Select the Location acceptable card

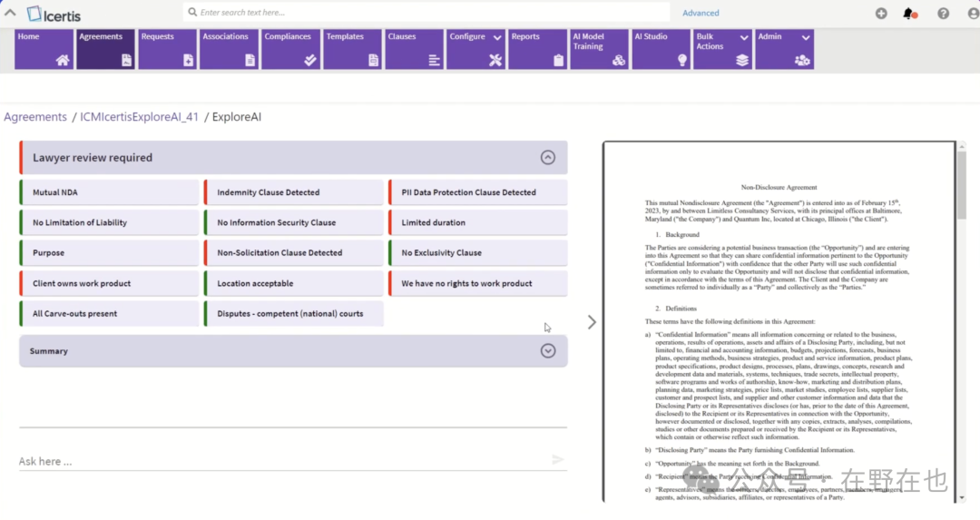click(x=294, y=283)
